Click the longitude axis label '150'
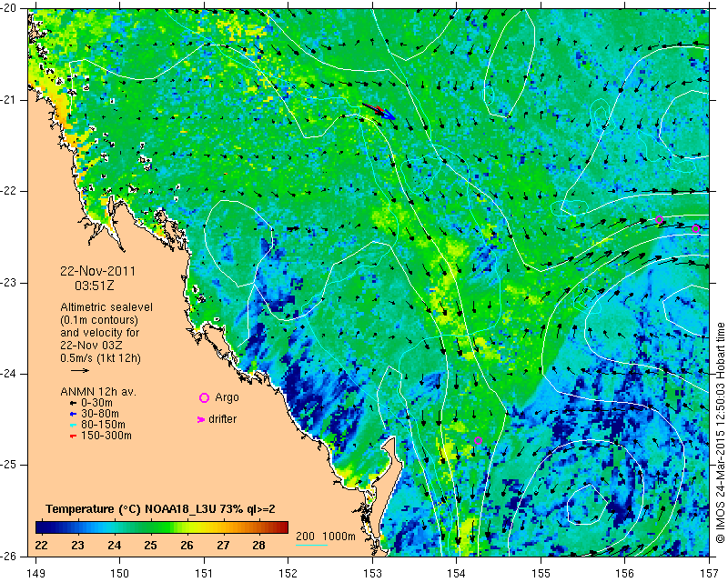The image size is (728, 582). point(120,574)
